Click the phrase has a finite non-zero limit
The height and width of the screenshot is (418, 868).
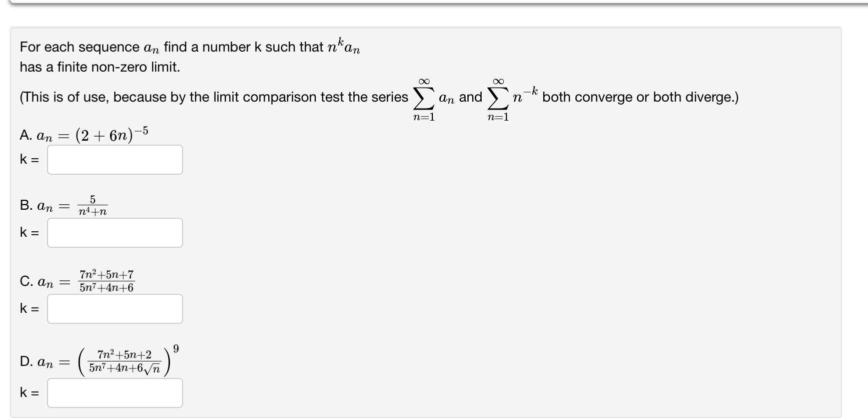(100, 67)
